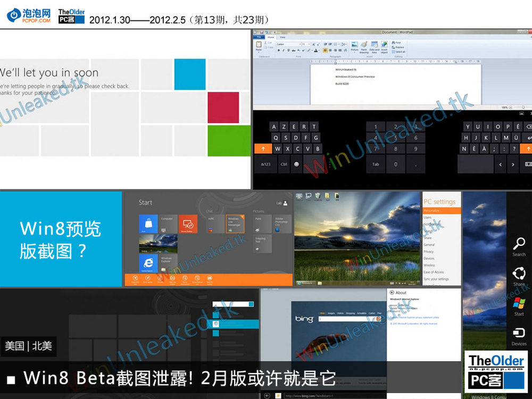
Task: Open the Store tile on Start
Action: 148,224
